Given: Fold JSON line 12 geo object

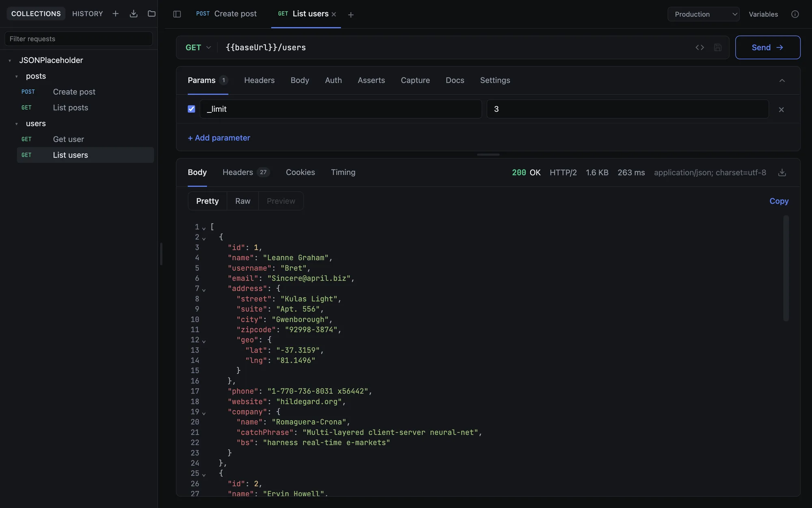Looking at the screenshot, I should click(204, 341).
